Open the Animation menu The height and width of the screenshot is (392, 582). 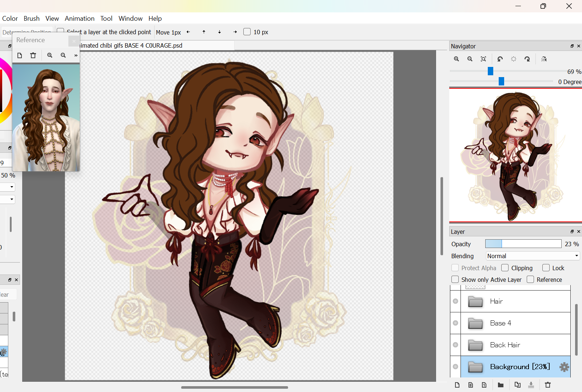tap(79, 19)
